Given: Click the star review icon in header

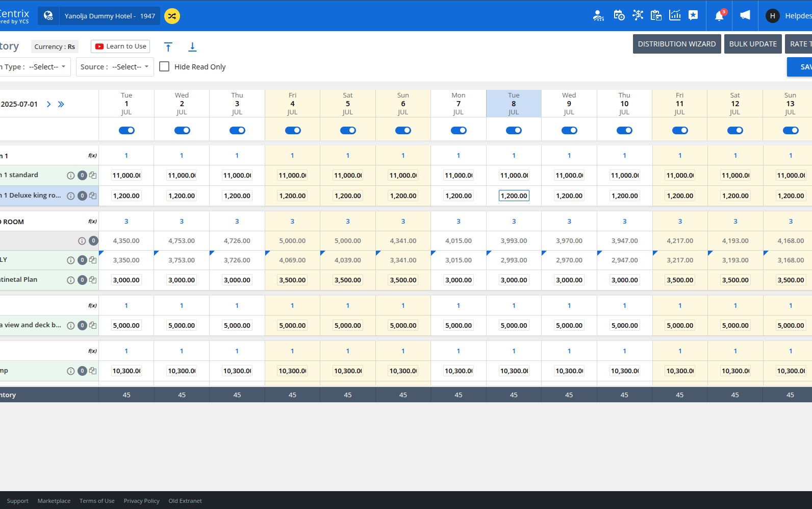Looking at the screenshot, I should click(x=693, y=15).
